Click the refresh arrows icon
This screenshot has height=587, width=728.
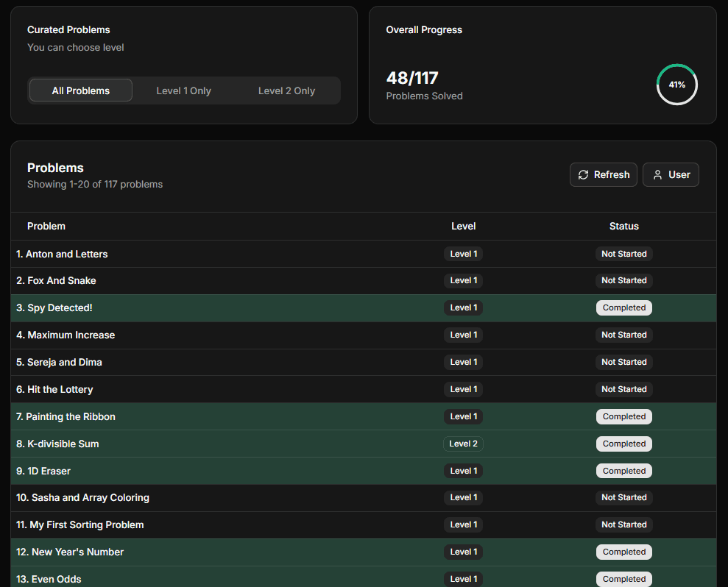tap(583, 175)
